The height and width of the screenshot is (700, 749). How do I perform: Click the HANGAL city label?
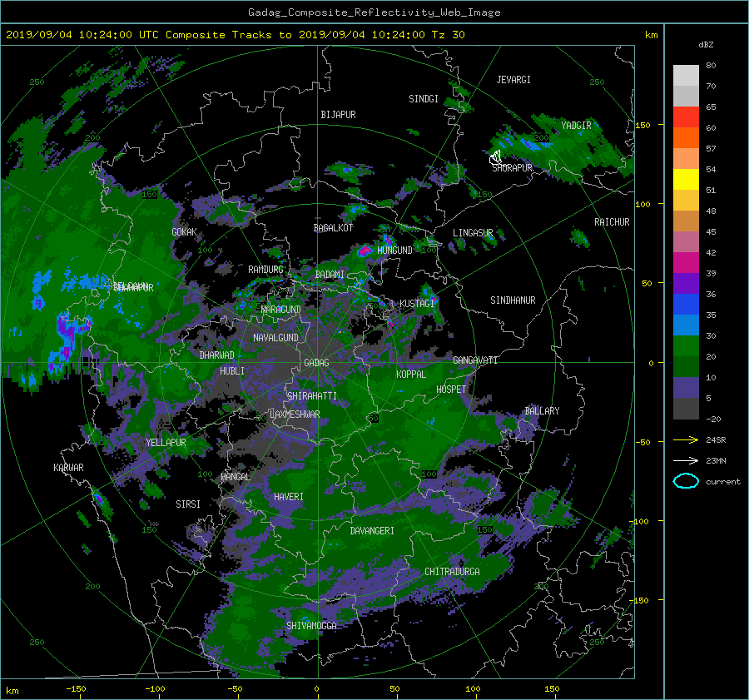pyautogui.click(x=236, y=477)
